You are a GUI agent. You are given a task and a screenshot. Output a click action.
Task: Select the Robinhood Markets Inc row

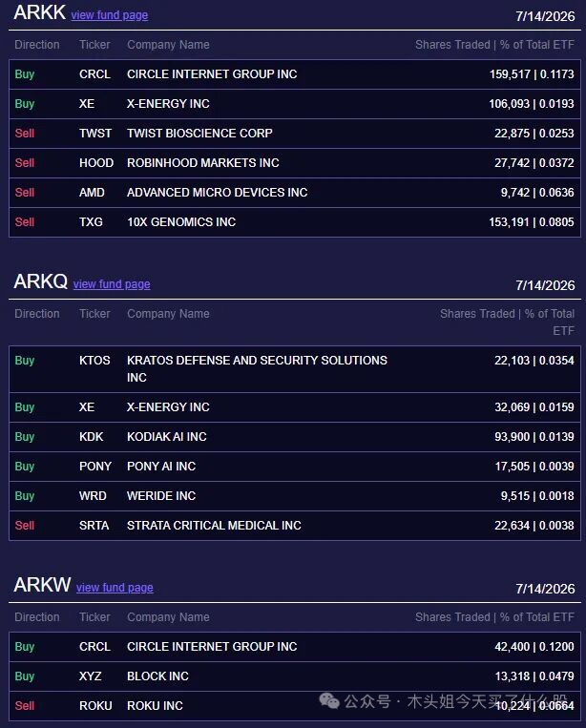(x=295, y=163)
